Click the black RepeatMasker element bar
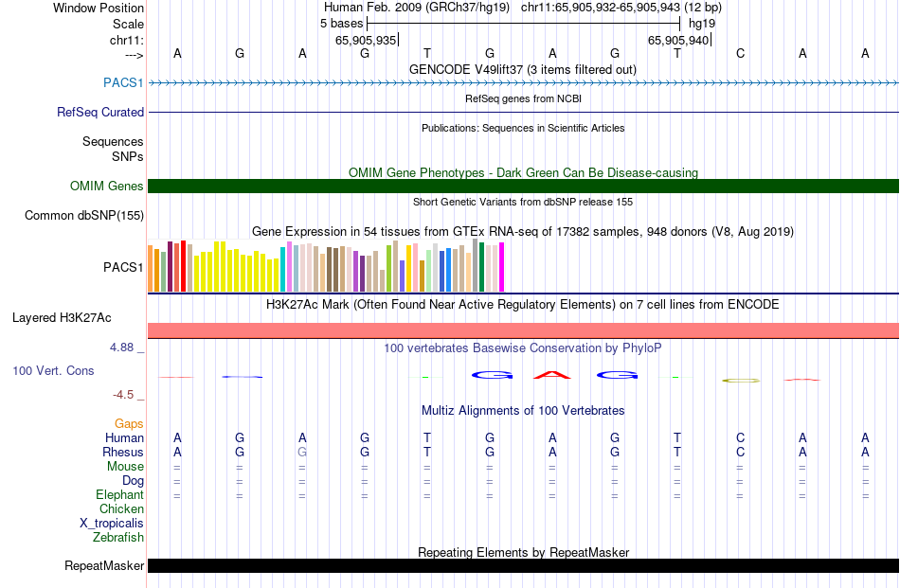This screenshot has height=588, width=900. [x=524, y=565]
